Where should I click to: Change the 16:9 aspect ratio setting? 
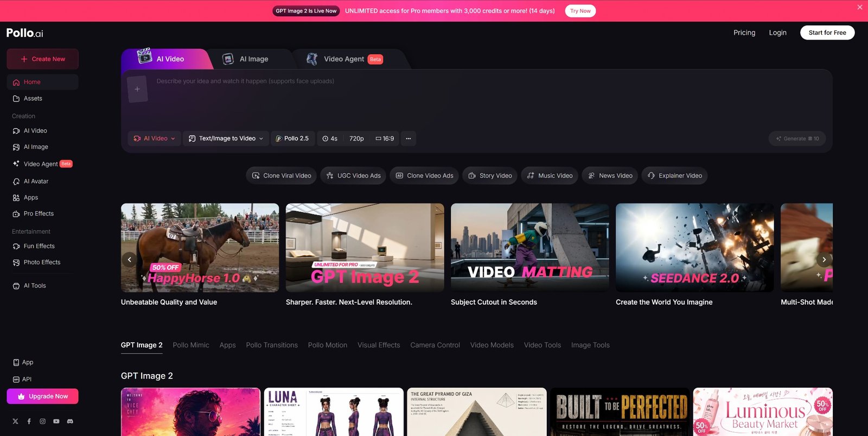tap(385, 138)
